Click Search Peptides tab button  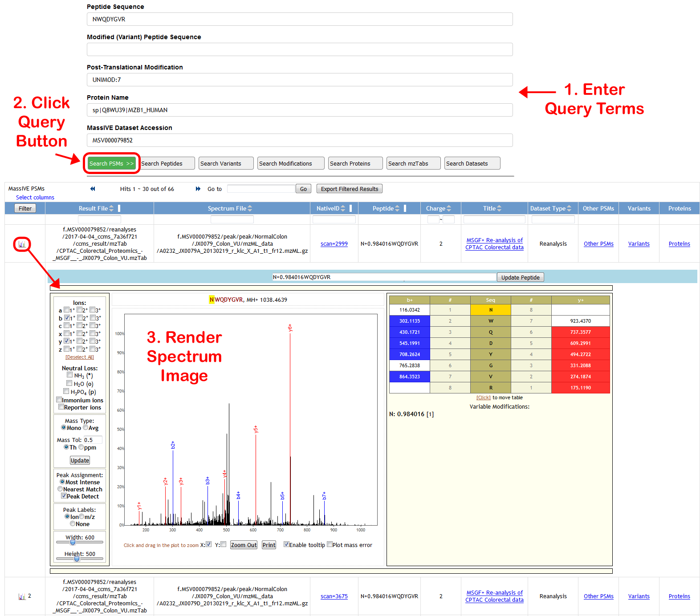167,163
